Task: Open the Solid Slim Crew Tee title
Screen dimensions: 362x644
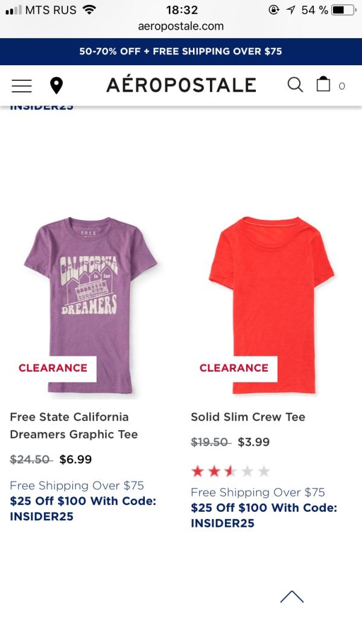Action: pyautogui.click(x=248, y=417)
